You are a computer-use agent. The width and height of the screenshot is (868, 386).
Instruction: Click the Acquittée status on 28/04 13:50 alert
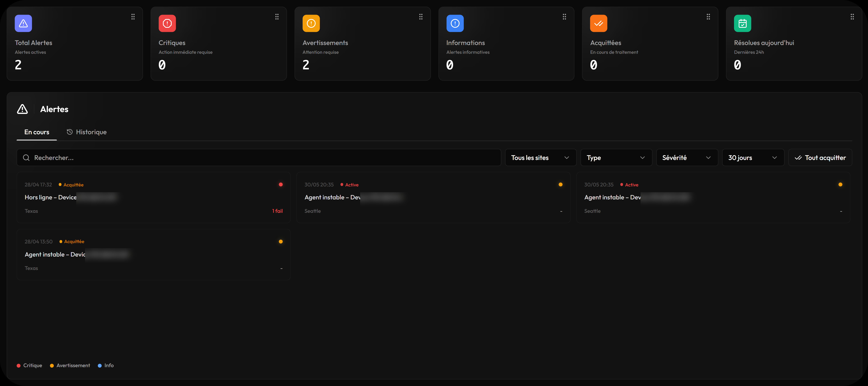click(x=72, y=242)
